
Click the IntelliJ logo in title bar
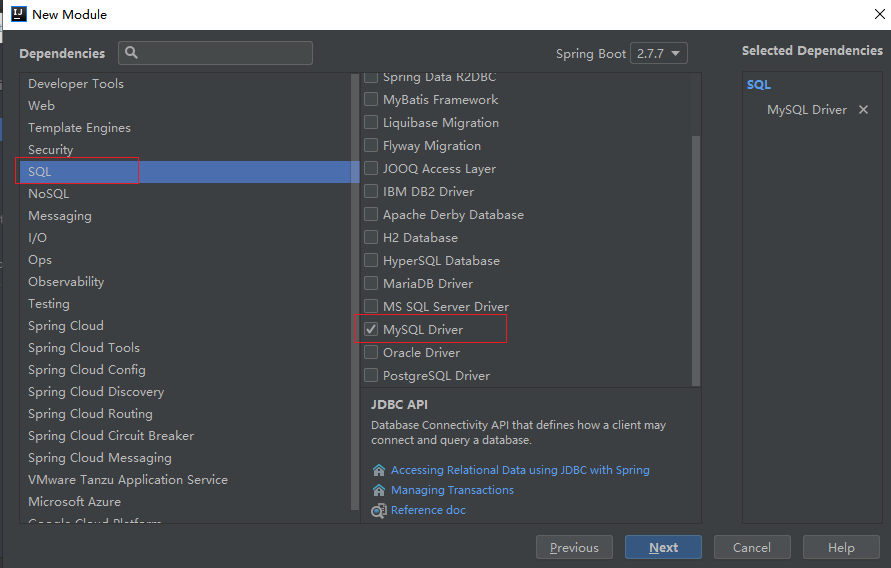pos(18,14)
